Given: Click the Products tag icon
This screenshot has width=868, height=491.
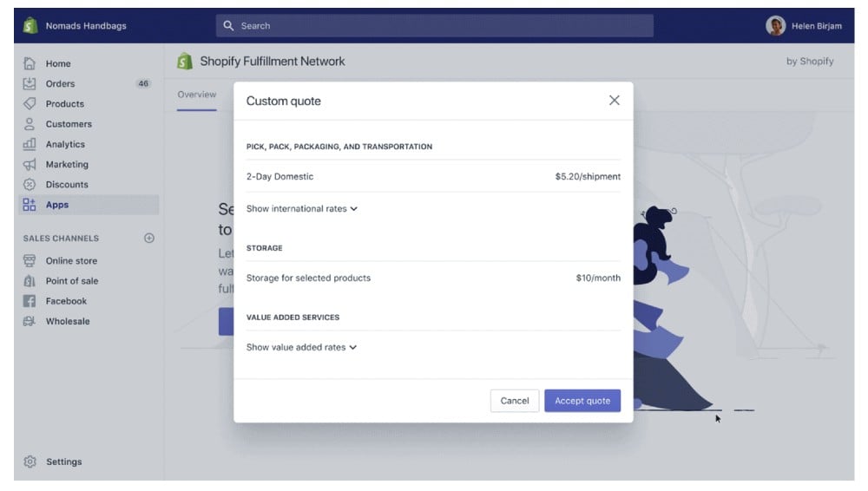Looking at the screenshot, I should click(x=30, y=103).
